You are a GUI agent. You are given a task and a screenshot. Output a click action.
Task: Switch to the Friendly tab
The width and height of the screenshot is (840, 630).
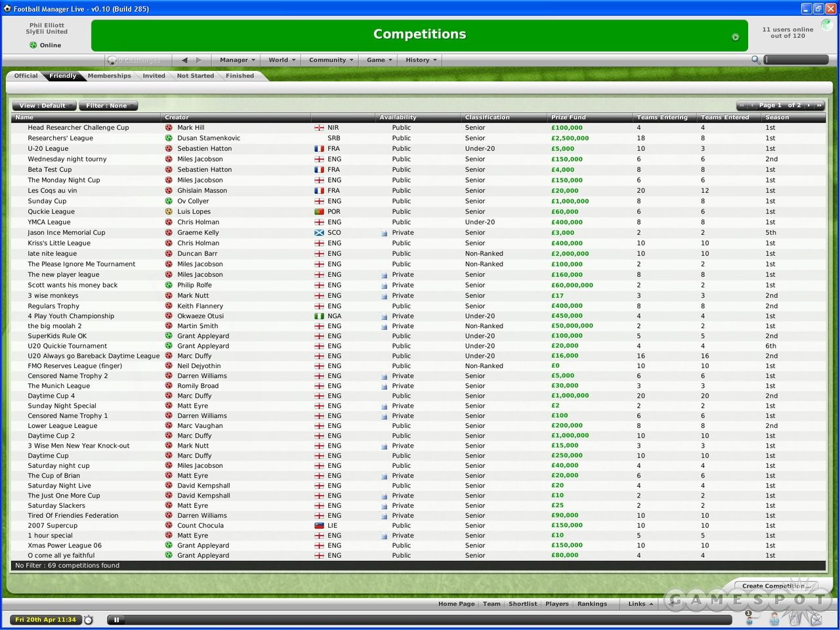click(63, 76)
